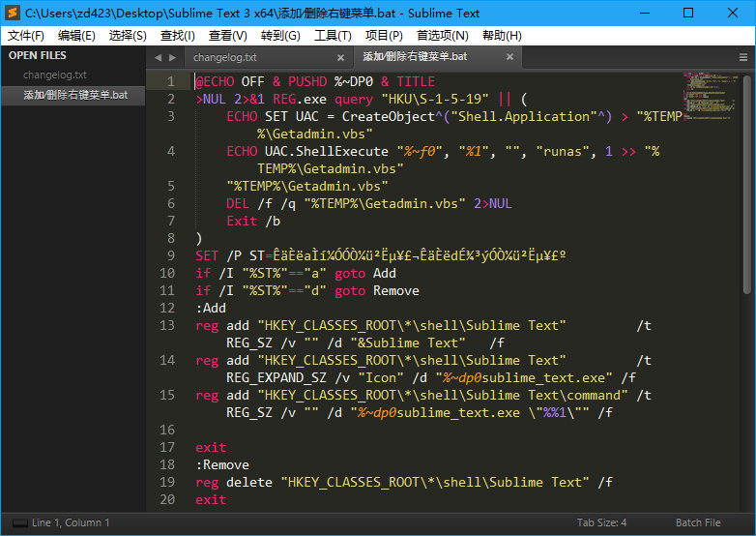Click the vertical editor scrollbar
This screenshot has height=536, width=756.
tap(747, 184)
